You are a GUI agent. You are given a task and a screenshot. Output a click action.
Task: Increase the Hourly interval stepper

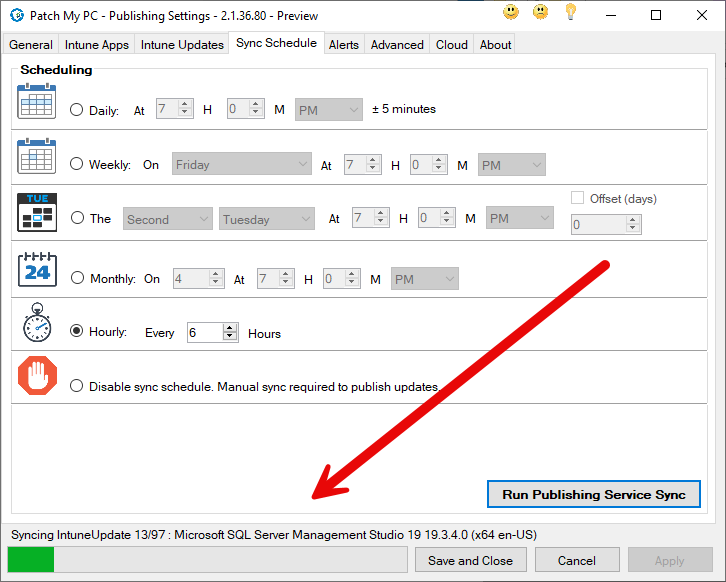tap(230, 328)
